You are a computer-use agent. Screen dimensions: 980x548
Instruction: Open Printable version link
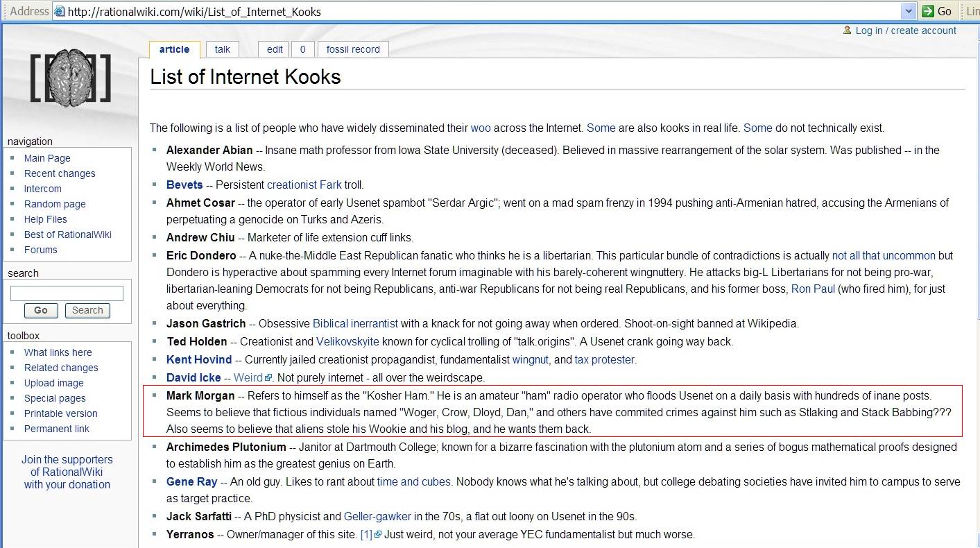pyautogui.click(x=61, y=413)
